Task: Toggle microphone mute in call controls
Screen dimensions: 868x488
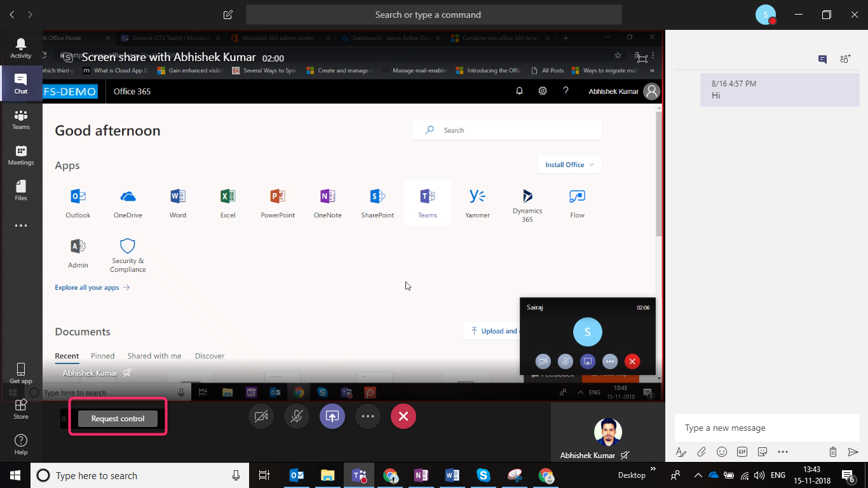Action: [296, 416]
